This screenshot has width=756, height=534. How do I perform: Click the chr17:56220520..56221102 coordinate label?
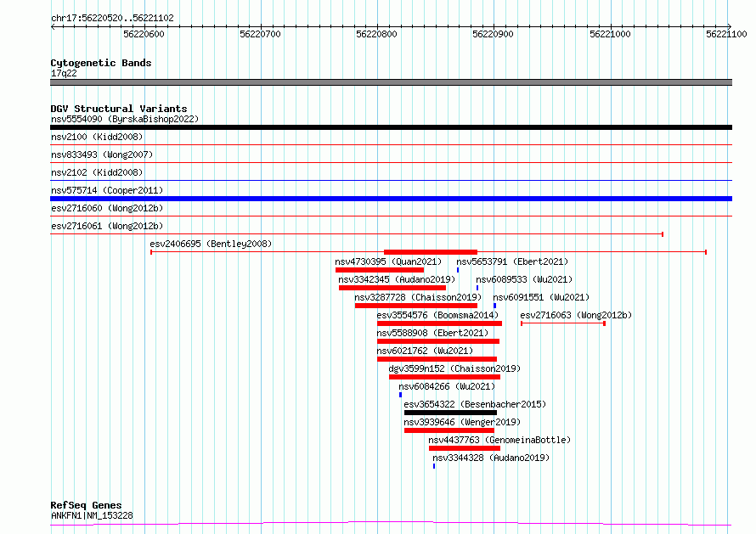pyautogui.click(x=112, y=18)
